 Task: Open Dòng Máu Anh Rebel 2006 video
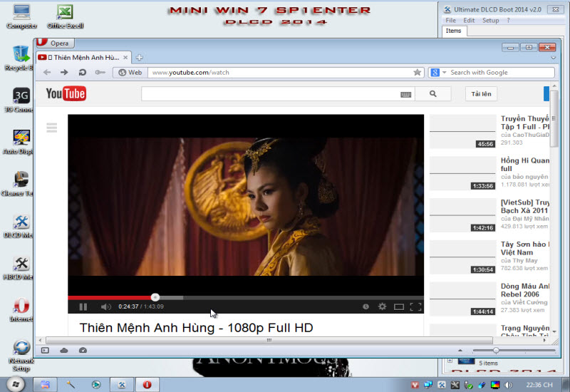[525, 290]
